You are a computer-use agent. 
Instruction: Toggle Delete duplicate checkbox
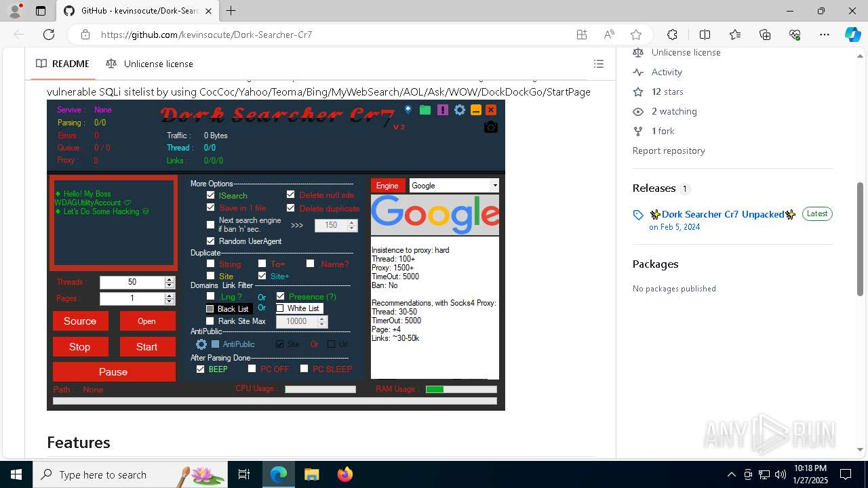click(291, 208)
